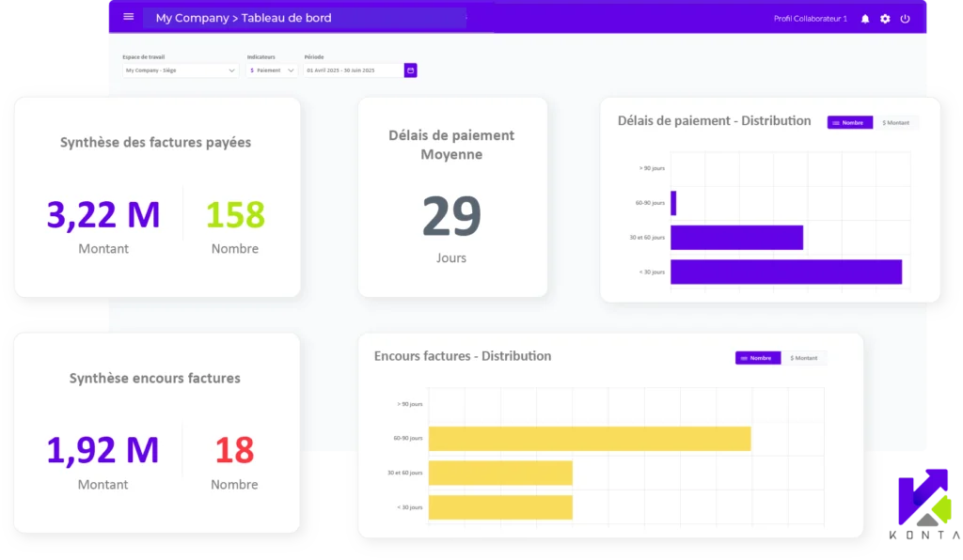Open the period calendar picker
The height and width of the screenshot is (560, 963).
click(410, 70)
